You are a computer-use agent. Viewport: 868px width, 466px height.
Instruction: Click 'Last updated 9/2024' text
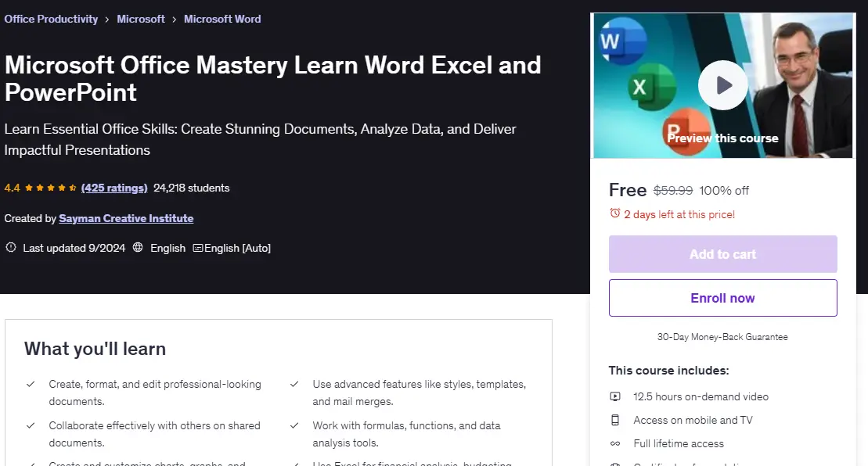click(74, 248)
